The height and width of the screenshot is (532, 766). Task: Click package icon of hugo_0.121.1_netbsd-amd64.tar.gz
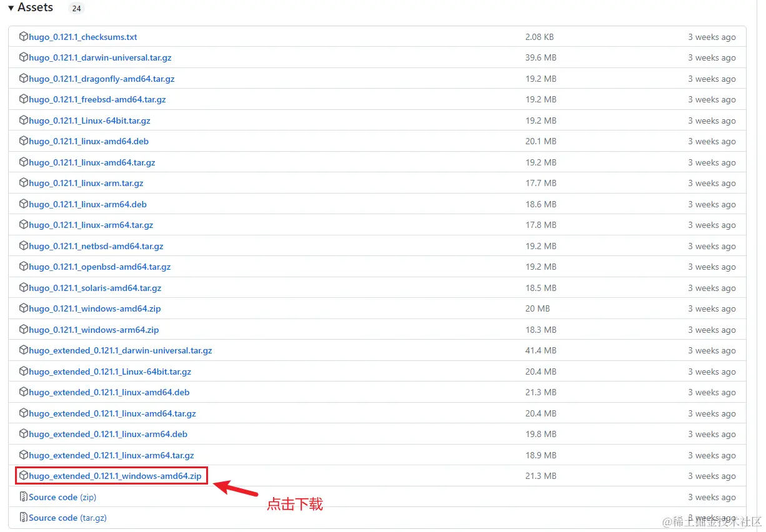24,246
